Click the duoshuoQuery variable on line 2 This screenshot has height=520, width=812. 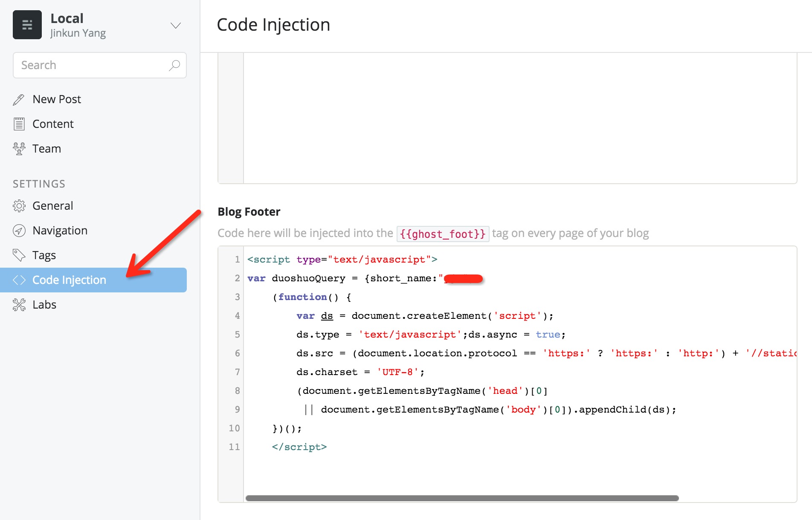click(308, 278)
